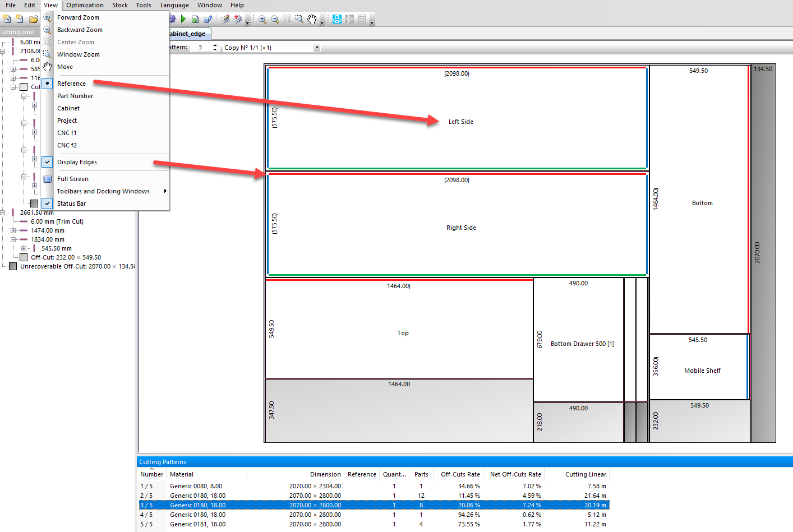Click the Left Side part in layout
Image resolution: width=793 pixels, height=532 pixels.
457,118
